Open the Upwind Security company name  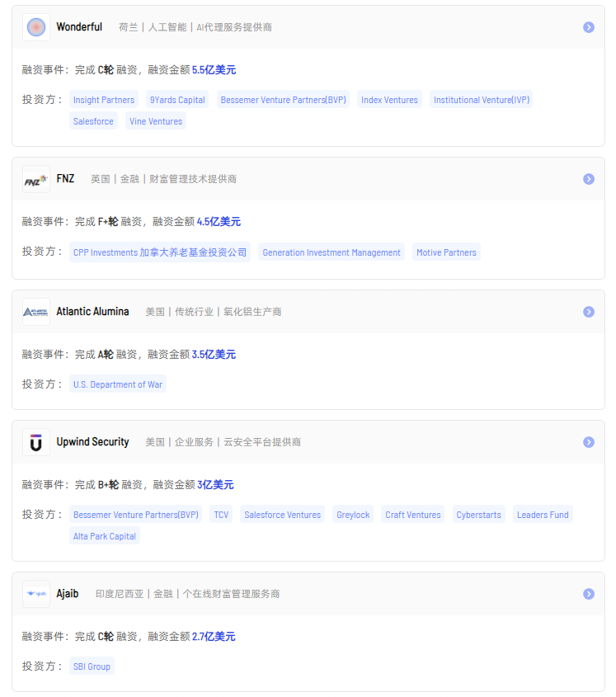pyautogui.click(x=92, y=442)
